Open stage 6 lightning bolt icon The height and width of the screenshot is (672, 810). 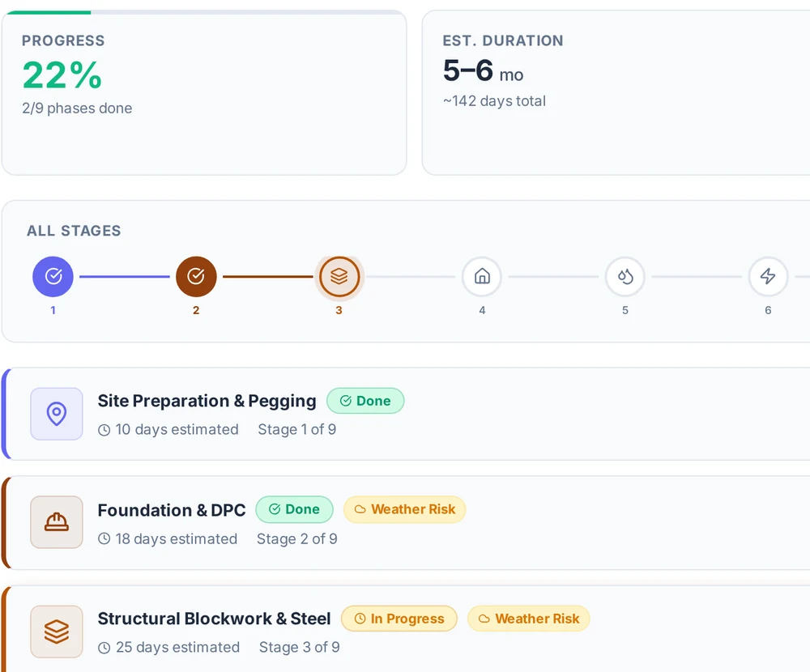pyautogui.click(x=768, y=276)
